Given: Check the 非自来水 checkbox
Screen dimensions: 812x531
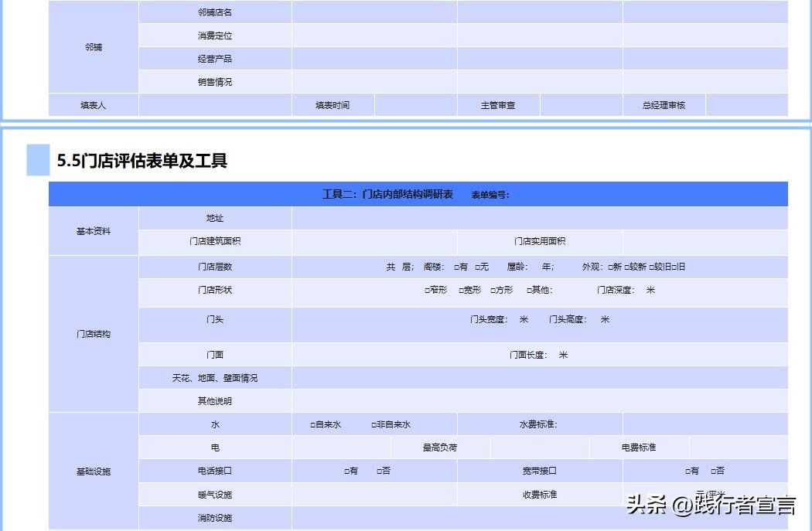Looking at the screenshot, I should (x=373, y=423).
